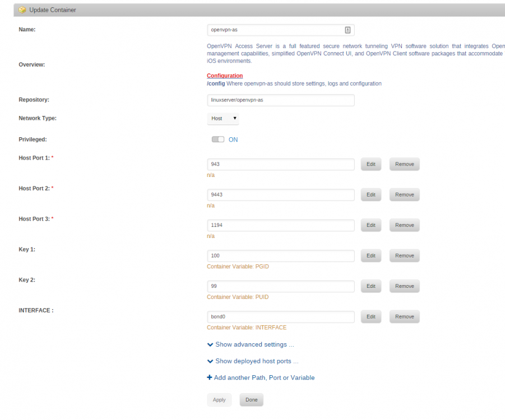
Task: Click Add another Path, Port or Variable
Action: click(x=264, y=378)
